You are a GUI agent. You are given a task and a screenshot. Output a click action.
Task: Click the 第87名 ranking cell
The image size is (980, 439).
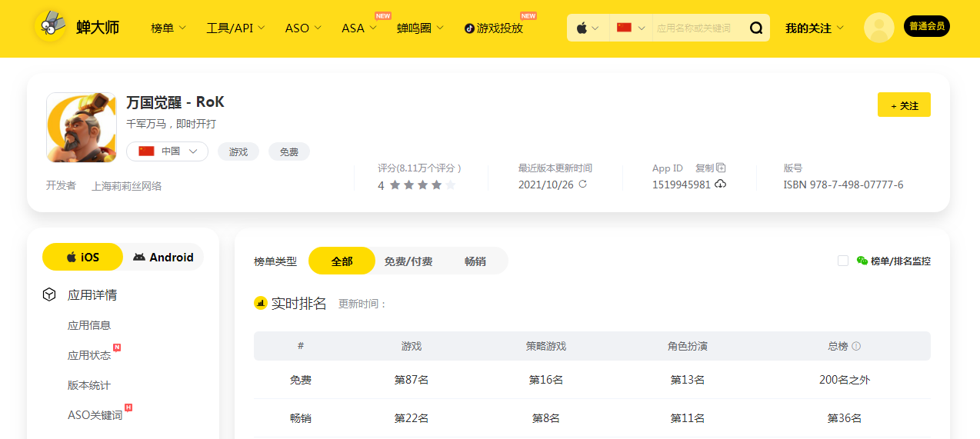[x=412, y=380]
